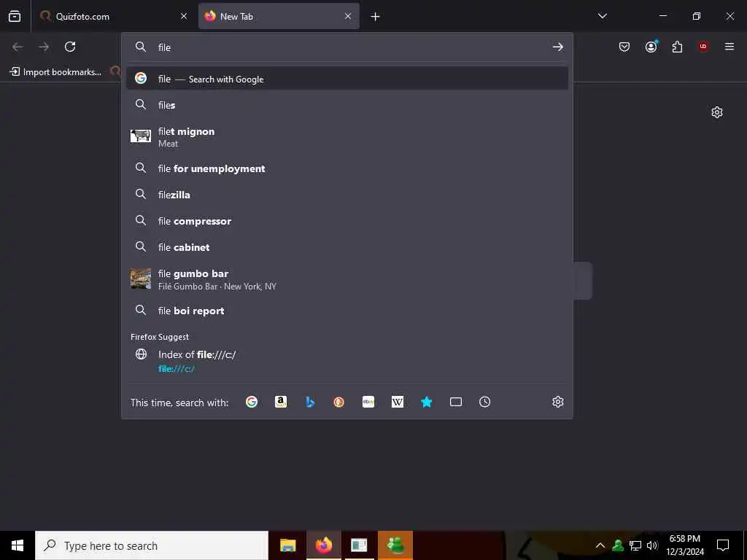
Task: Search this time with eBay
Action: [x=368, y=402]
